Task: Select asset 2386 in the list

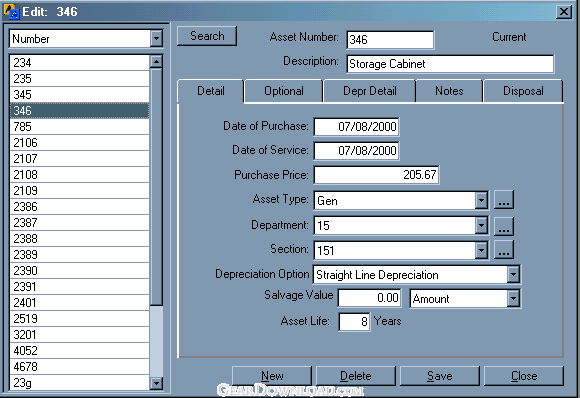Action: pos(79,206)
